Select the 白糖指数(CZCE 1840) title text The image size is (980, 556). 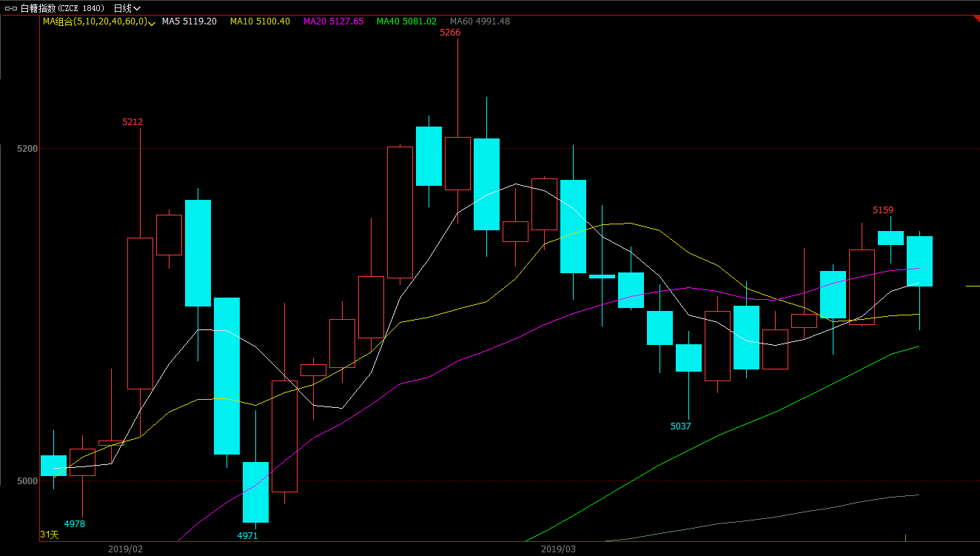coord(62,8)
